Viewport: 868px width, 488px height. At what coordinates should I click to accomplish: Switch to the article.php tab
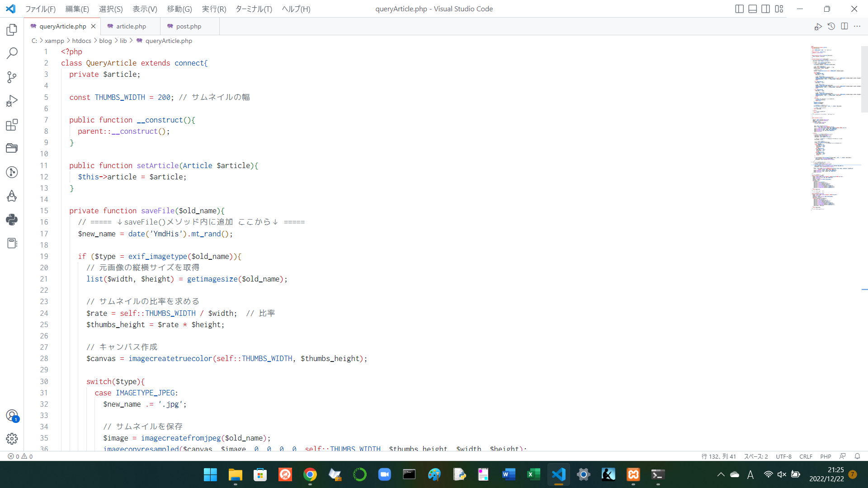[x=131, y=26]
